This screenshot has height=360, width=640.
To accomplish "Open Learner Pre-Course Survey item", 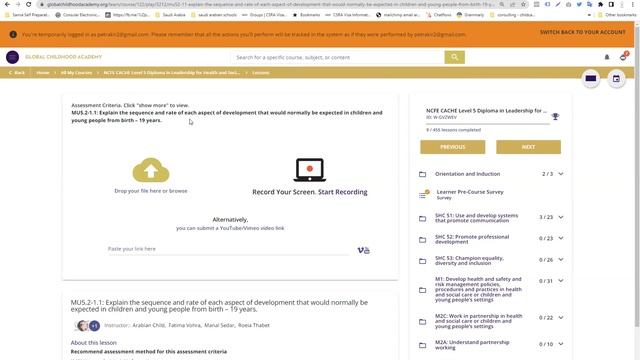I will 470,194.
